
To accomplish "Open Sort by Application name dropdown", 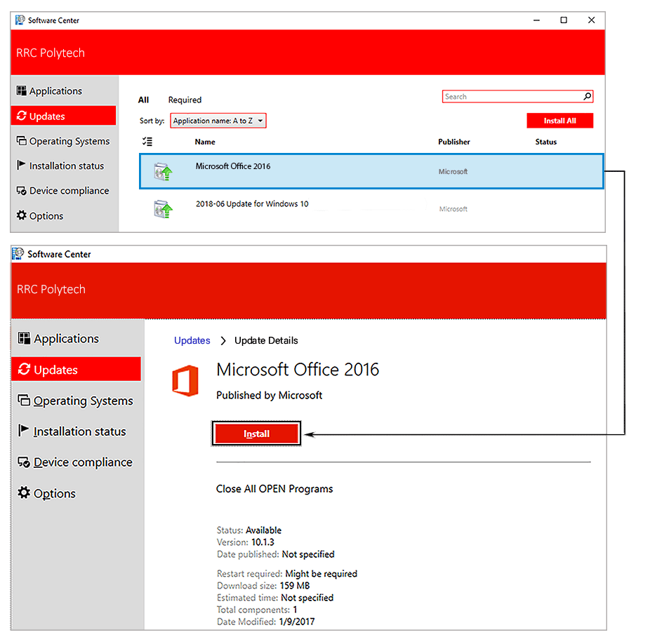I will (x=218, y=121).
